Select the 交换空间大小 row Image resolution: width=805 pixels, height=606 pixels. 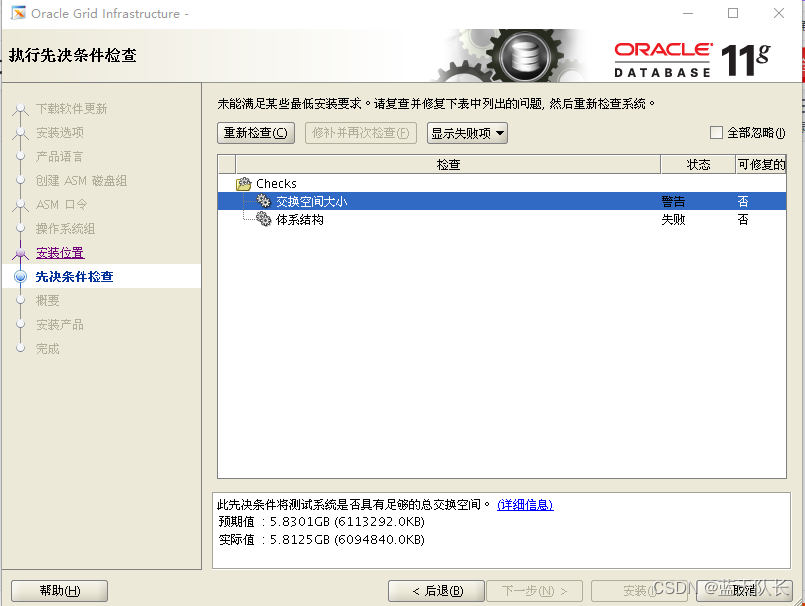(502, 201)
